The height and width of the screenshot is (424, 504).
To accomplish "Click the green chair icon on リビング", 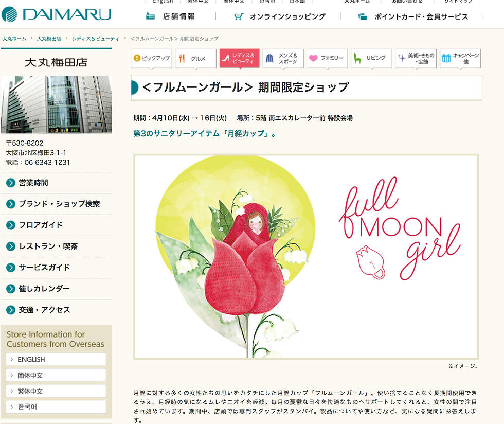I will pyautogui.click(x=357, y=58).
